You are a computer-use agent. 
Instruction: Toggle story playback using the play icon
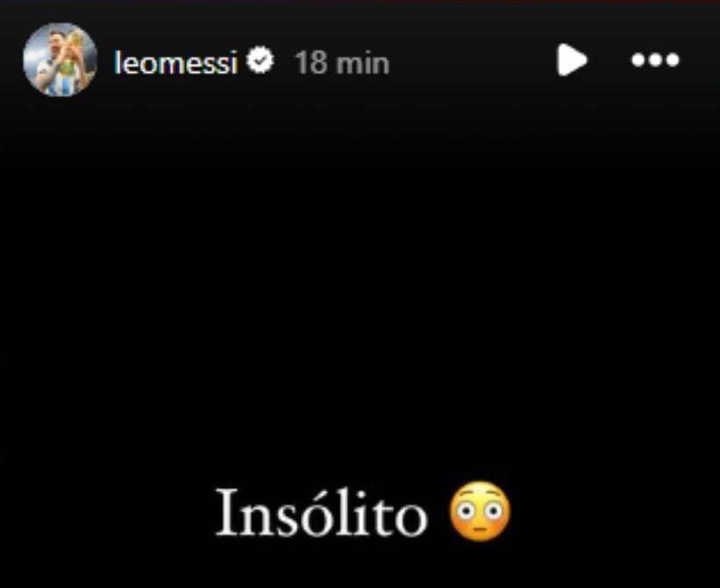(572, 60)
